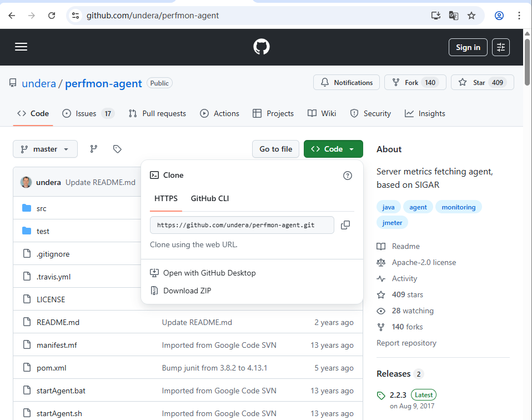Open 140 forks link
This screenshot has height=420, width=532.
pyautogui.click(x=407, y=327)
